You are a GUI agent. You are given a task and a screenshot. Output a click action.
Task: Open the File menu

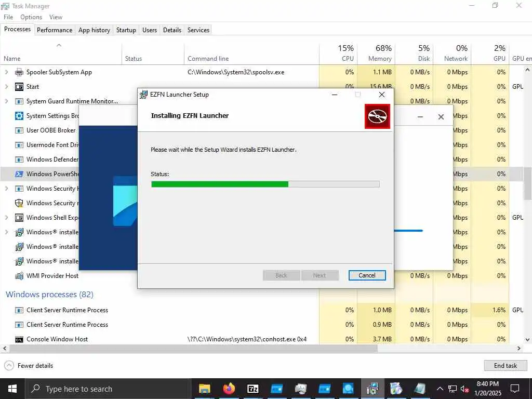(8, 17)
